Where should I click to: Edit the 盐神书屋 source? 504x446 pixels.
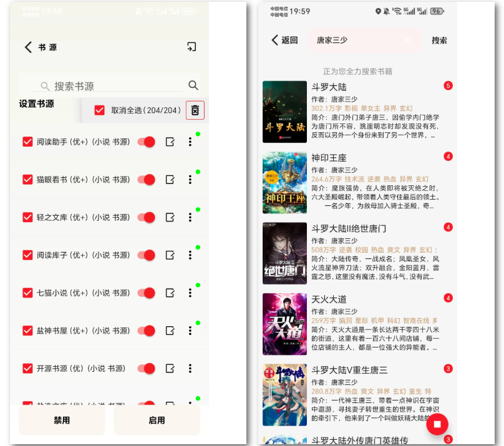point(170,331)
